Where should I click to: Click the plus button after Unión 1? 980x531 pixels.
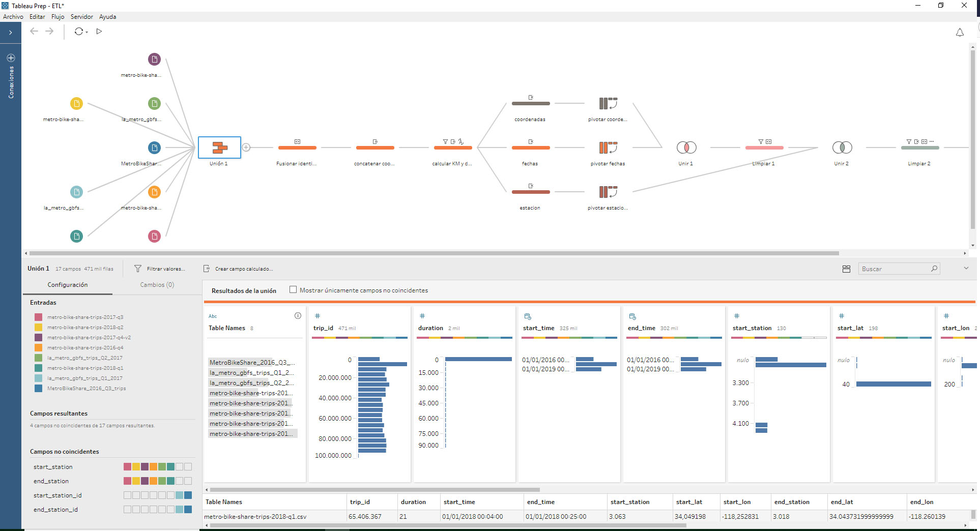click(246, 147)
